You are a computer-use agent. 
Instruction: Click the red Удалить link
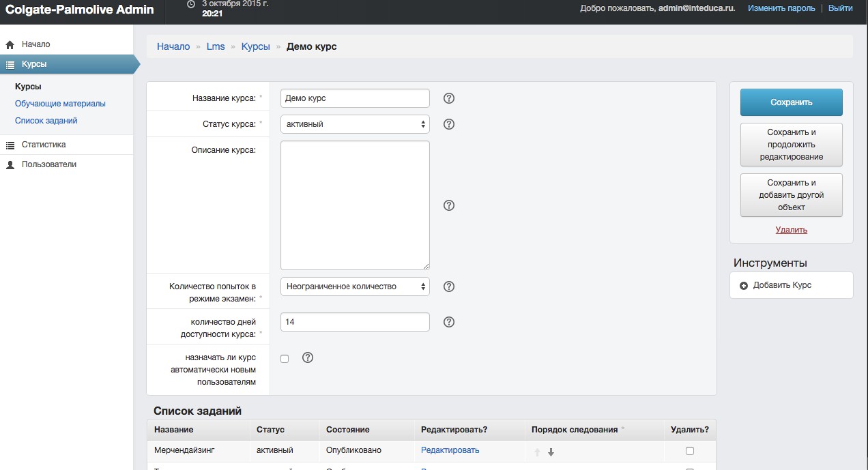(x=791, y=230)
